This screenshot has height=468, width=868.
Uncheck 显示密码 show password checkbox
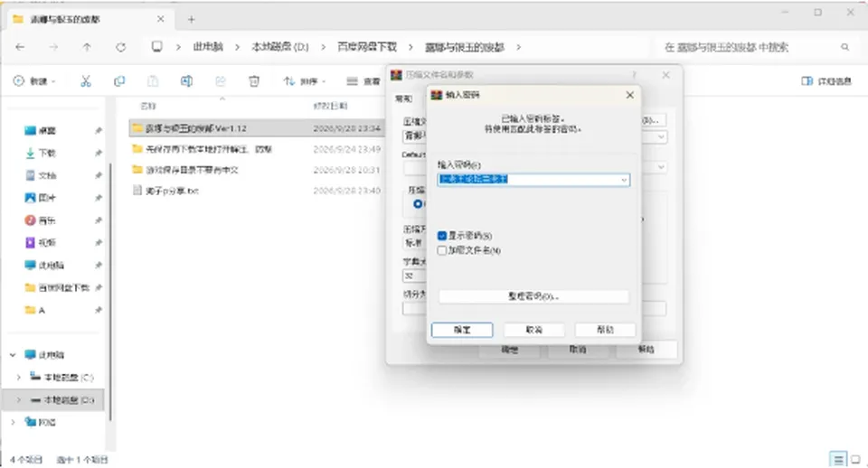pos(442,236)
